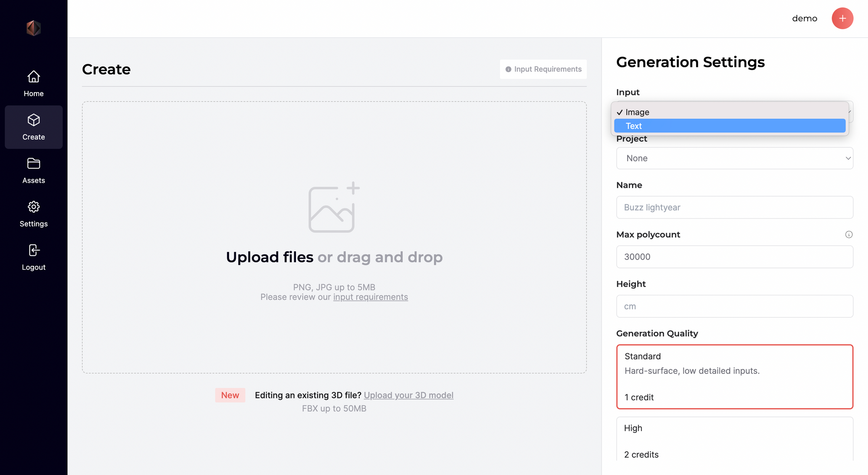Select Image in the Input dropdown
Image resolution: width=868 pixels, height=475 pixels.
730,112
